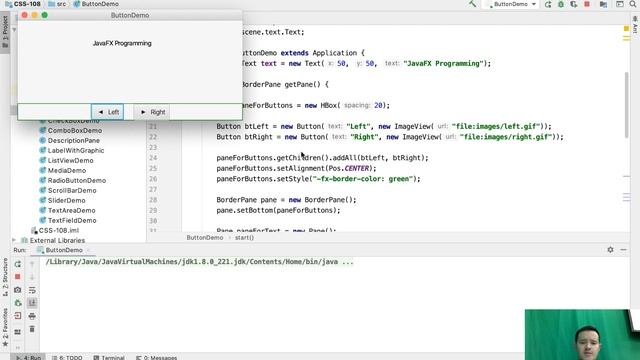This screenshot has width=640, height=360.
Task: Stop process red square in Run panel
Action: click(x=18, y=277)
